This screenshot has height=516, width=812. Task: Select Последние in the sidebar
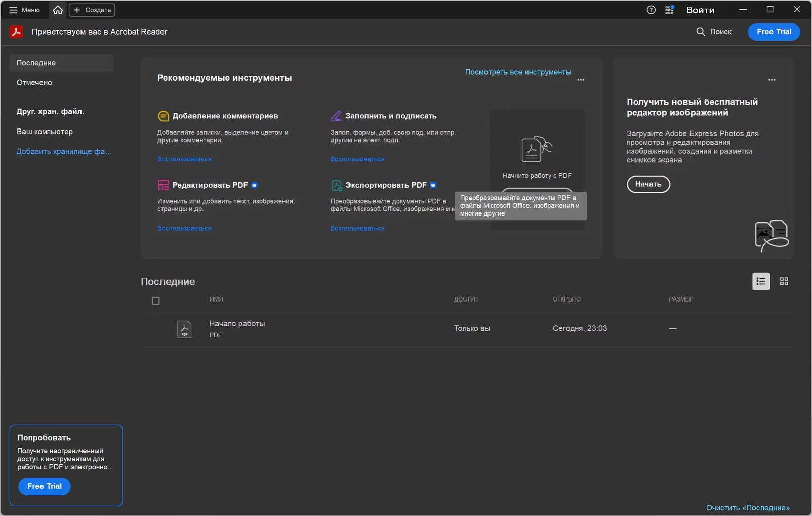pyautogui.click(x=62, y=63)
